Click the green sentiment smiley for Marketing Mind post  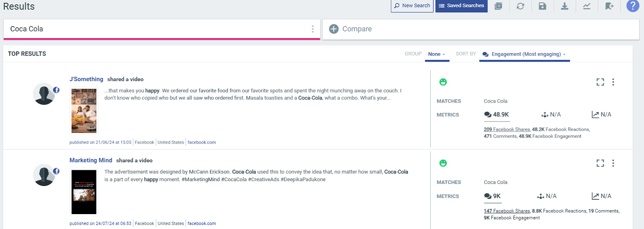click(x=443, y=163)
